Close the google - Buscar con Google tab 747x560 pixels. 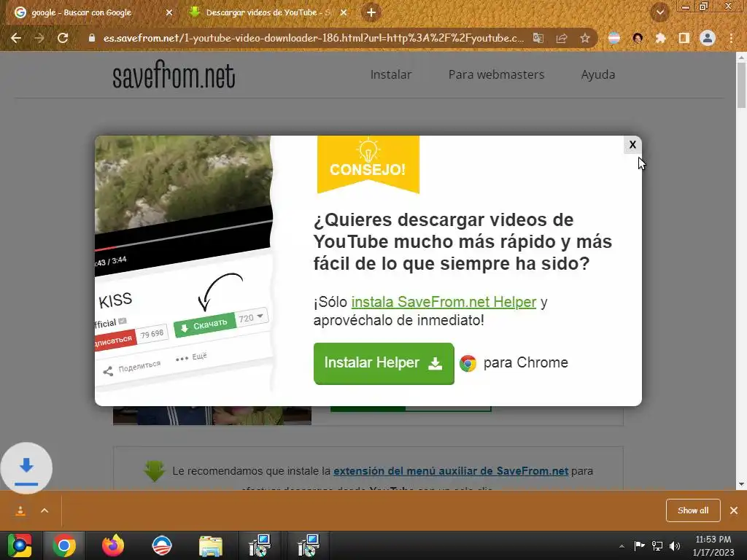[169, 13]
